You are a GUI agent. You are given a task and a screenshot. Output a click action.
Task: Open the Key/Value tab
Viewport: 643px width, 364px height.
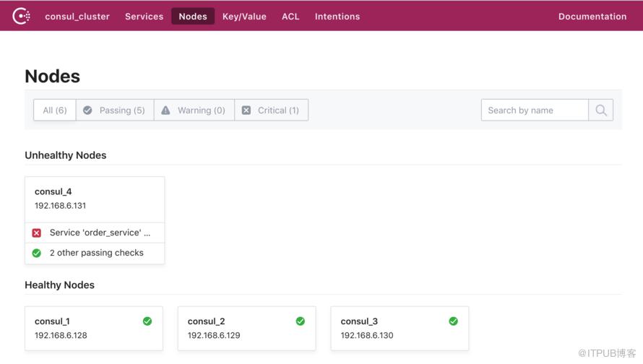tap(244, 17)
